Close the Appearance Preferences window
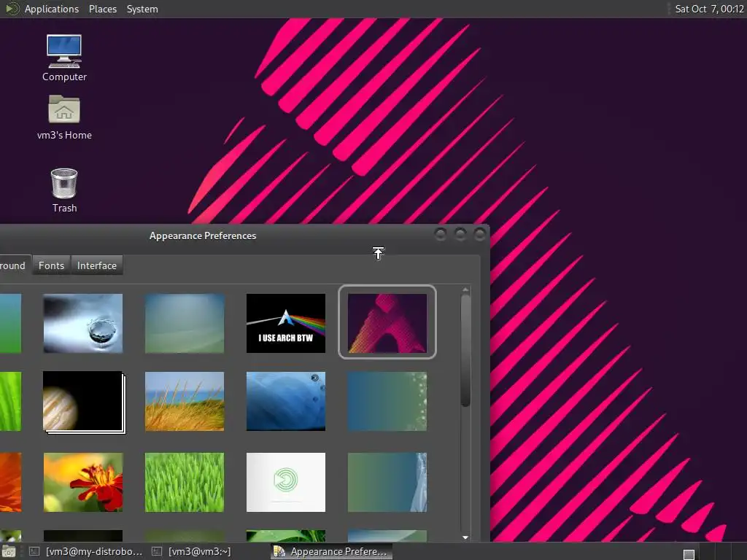 [480, 234]
